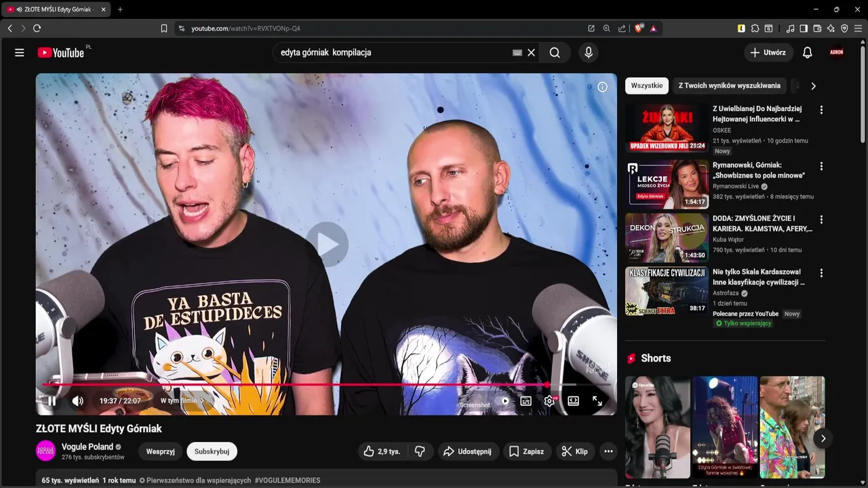Screen dimensions: 868x488
Task: Bookmark this page with the bookmark icon
Action: (163, 28)
